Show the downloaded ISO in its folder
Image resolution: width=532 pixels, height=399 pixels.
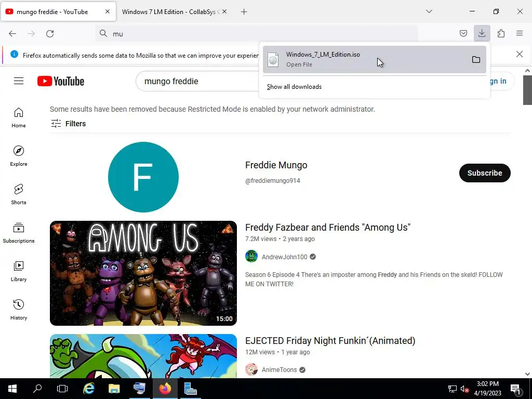point(476,60)
